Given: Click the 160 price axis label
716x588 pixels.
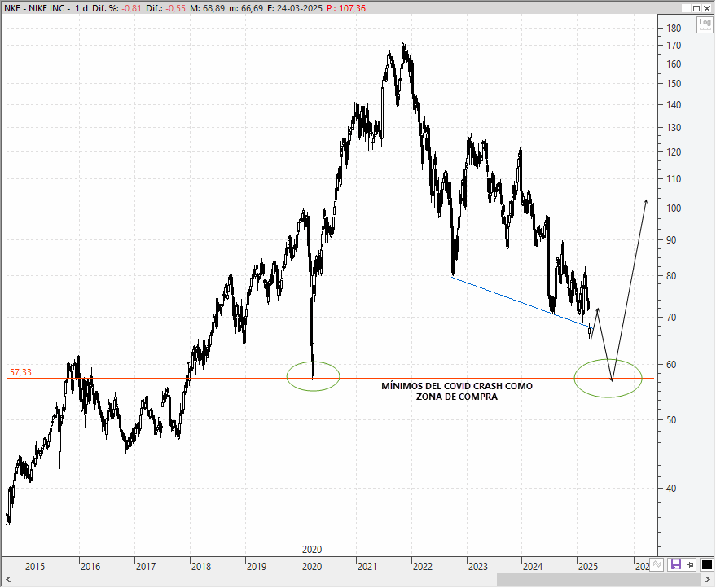Looking at the screenshot, I should pyautogui.click(x=674, y=64).
